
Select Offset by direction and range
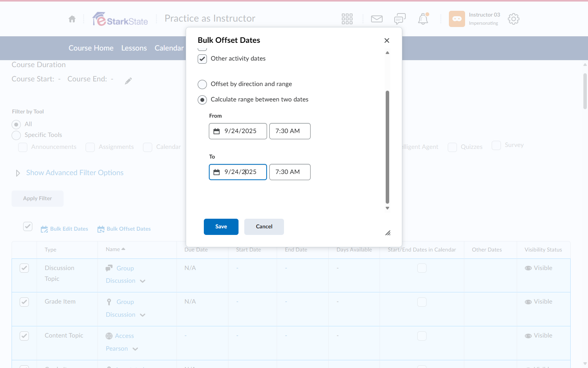click(202, 84)
